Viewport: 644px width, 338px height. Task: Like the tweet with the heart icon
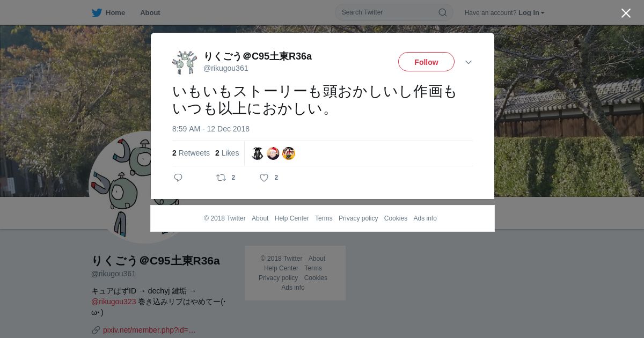tap(264, 178)
